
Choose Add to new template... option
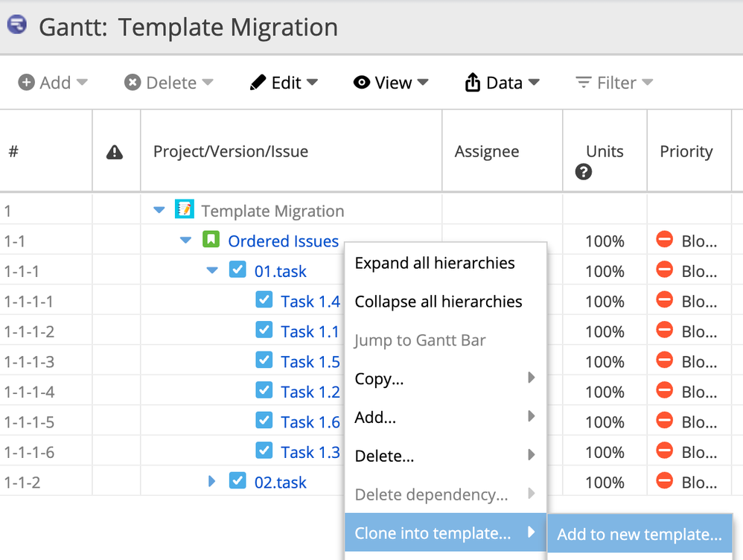(640, 534)
